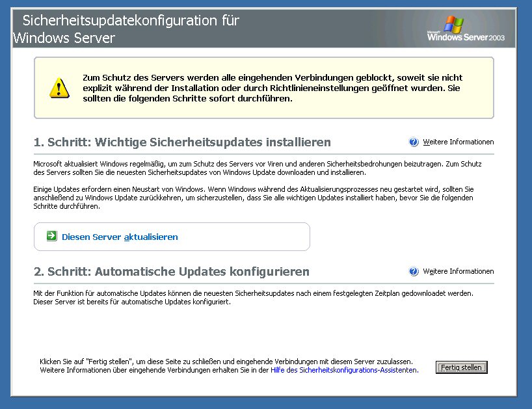Viewport: 532px width, 409px height.
Task: Click title 'Sicherheitsupdatekonfiguration für Windows Server'
Action: click(x=126, y=29)
